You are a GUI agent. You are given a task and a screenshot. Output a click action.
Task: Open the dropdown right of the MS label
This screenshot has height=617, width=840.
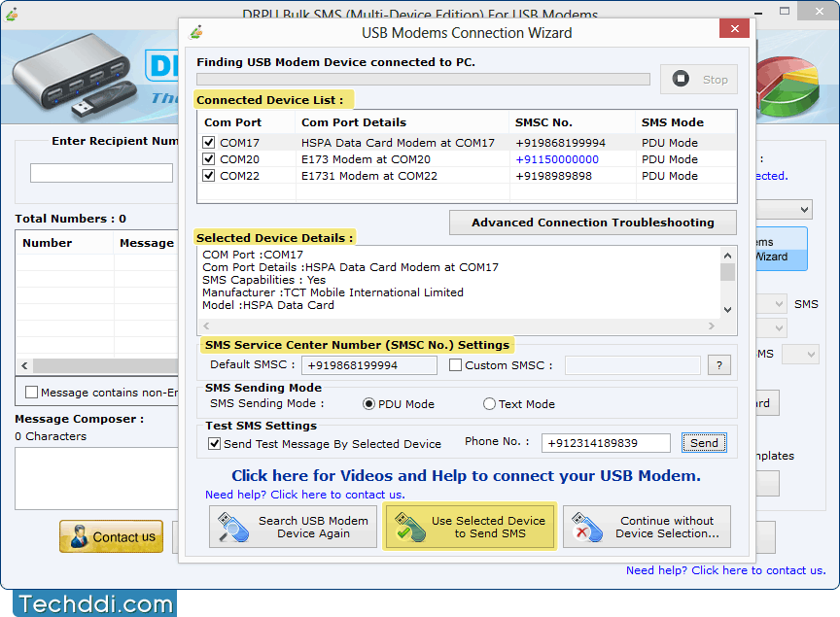point(800,354)
